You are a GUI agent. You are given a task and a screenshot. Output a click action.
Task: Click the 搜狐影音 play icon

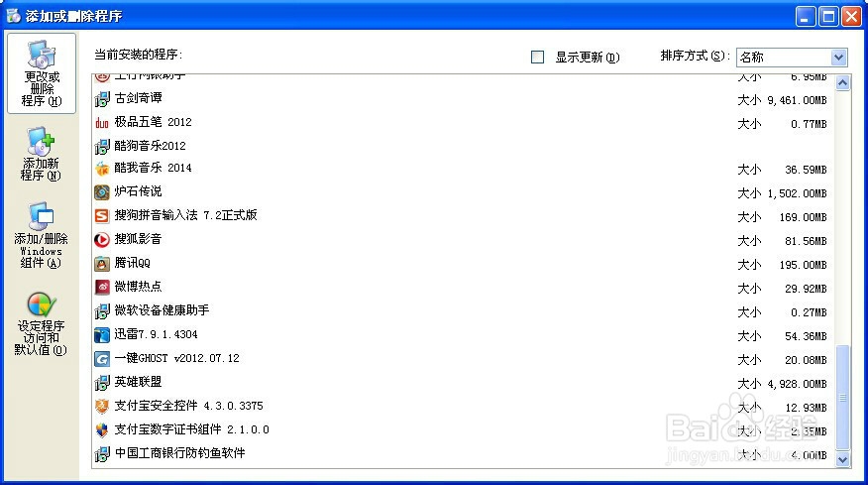(x=102, y=240)
